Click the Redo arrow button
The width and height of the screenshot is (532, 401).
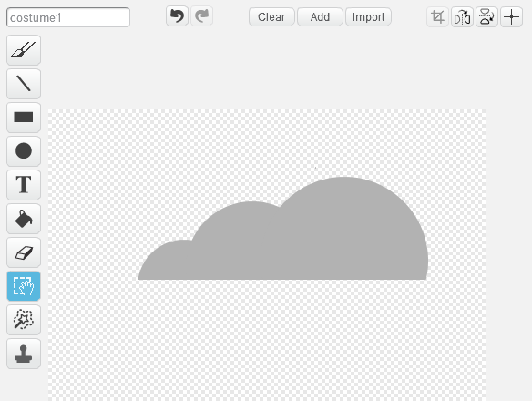click(x=202, y=16)
